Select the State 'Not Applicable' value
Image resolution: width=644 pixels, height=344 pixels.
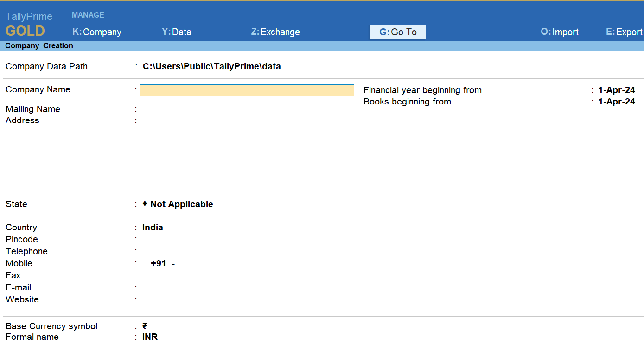[181, 204]
